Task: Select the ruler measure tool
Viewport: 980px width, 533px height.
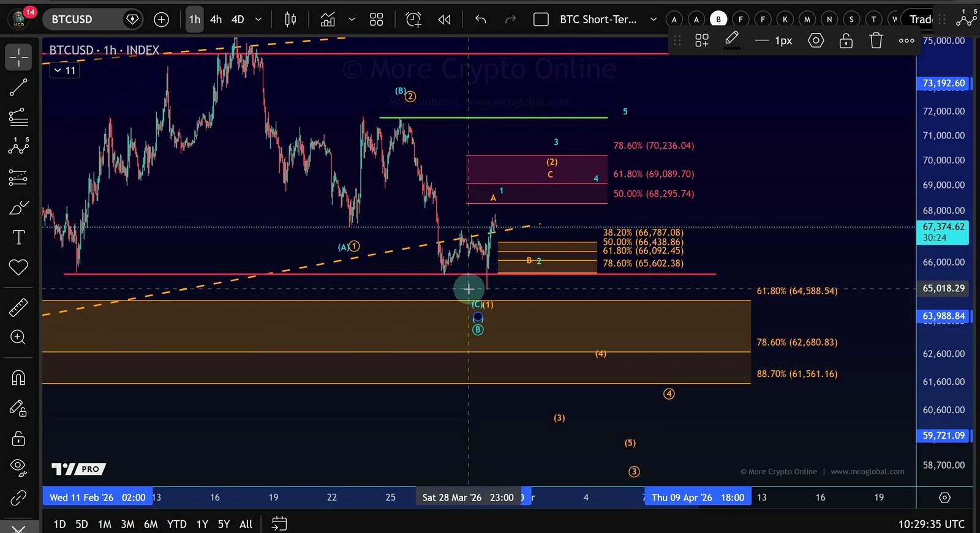Action: click(18, 307)
